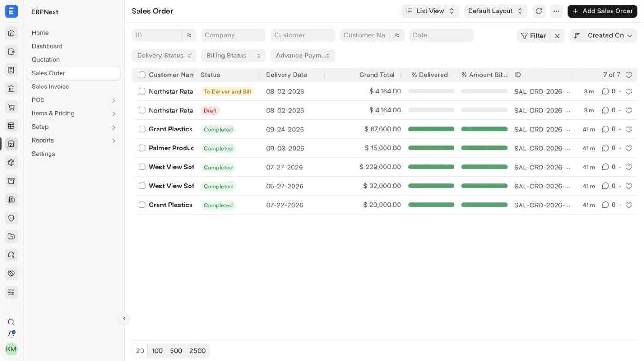The width and height of the screenshot is (644, 361).
Task: Refresh the Sales Order list
Action: (539, 11)
